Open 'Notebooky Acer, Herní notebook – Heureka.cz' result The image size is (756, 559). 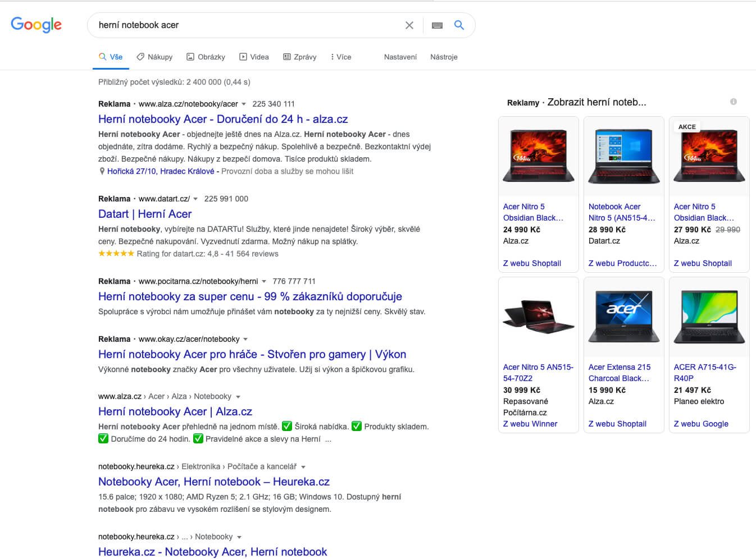(214, 482)
